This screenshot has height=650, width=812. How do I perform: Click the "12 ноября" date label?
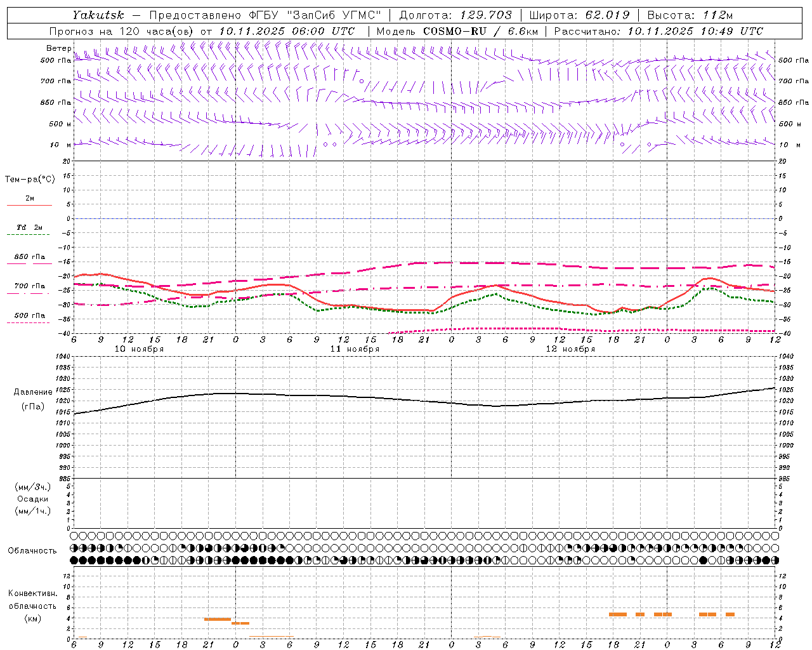click(x=570, y=349)
